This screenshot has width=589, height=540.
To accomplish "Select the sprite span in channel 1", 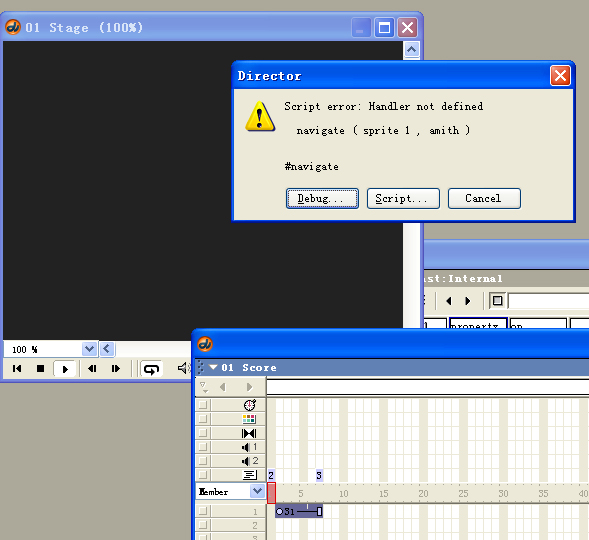I will [299, 511].
